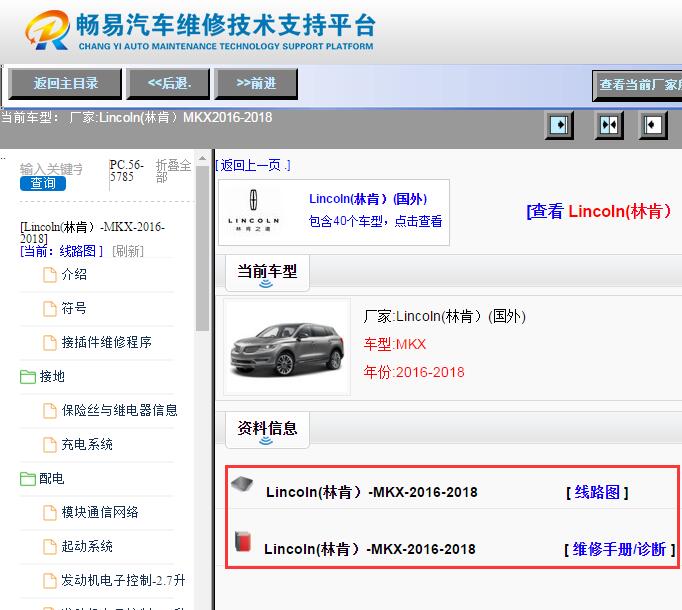Go back with the <<后退 button
This screenshot has width=682, height=610.
pyautogui.click(x=168, y=84)
